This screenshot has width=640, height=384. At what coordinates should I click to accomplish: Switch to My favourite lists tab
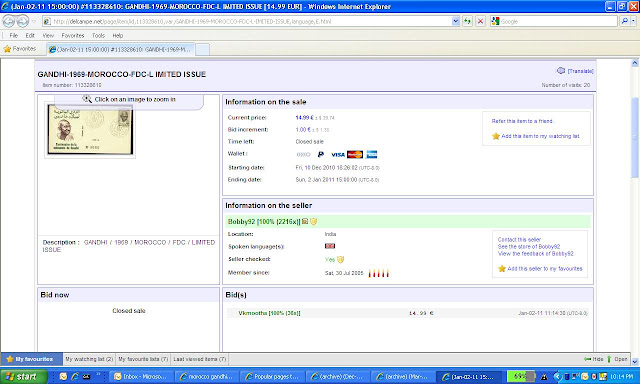pyautogui.click(x=143, y=359)
